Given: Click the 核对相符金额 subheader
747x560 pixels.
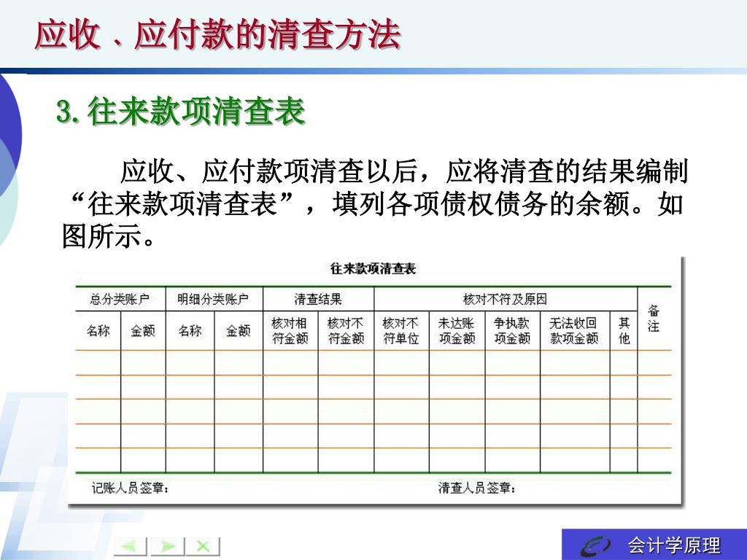Looking at the screenshot, I should point(290,330).
